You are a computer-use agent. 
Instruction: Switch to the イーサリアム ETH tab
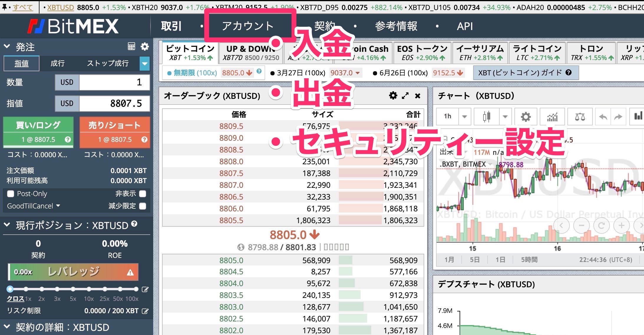pyautogui.click(x=480, y=53)
